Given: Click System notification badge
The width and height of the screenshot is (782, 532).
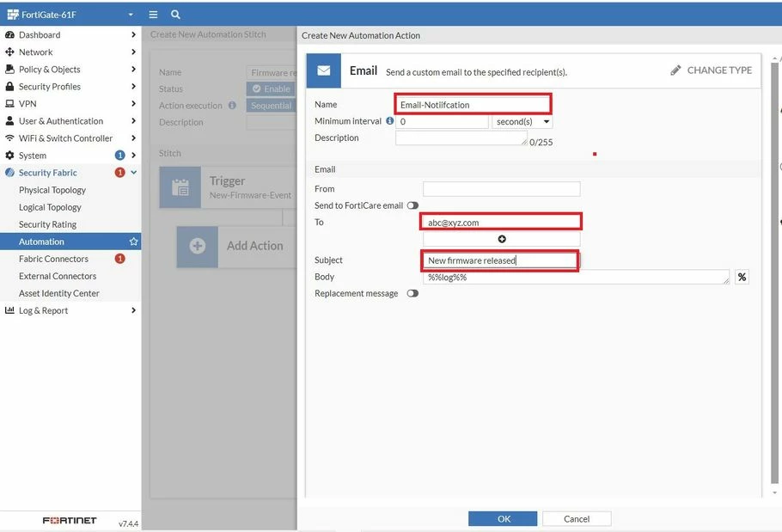Looking at the screenshot, I should [119, 155].
